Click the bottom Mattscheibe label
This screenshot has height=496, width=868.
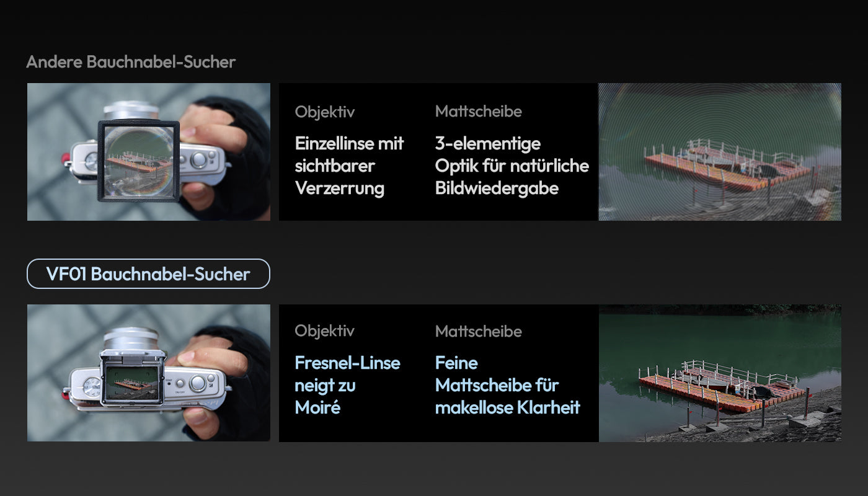pyautogui.click(x=479, y=331)
